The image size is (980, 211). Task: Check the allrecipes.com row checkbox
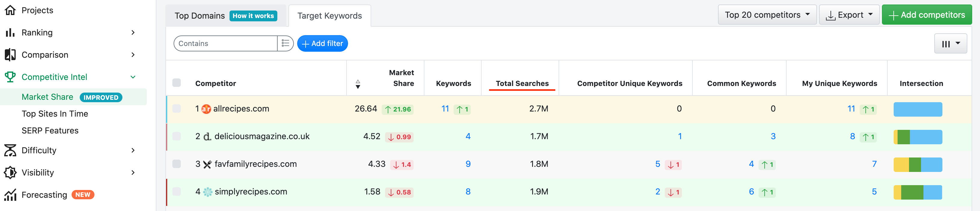(x=177, y=109)
